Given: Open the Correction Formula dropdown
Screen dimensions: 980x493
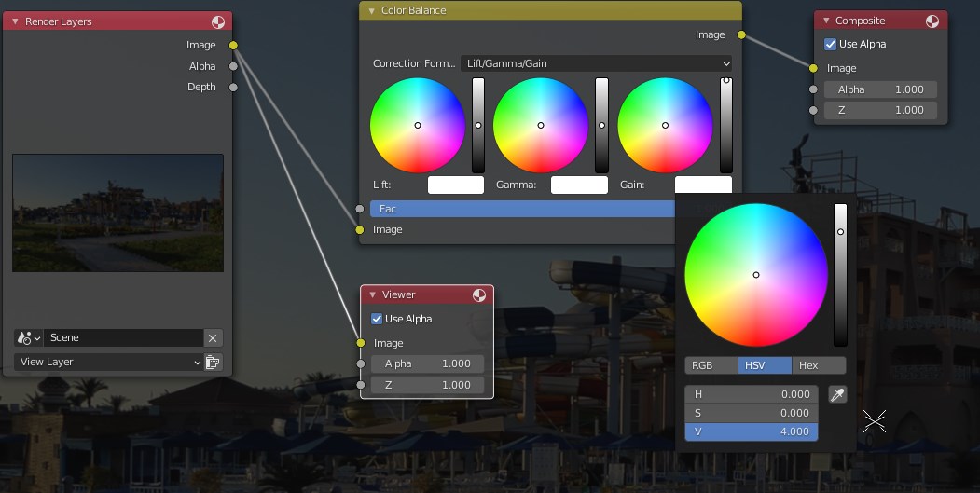Looking at the screenshot, I should tap(596, 63).
